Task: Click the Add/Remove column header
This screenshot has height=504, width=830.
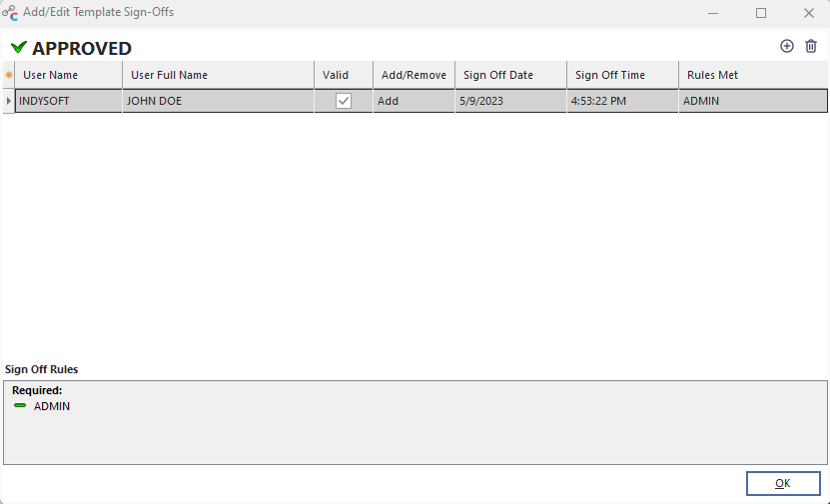Action: tap(414, 75)
